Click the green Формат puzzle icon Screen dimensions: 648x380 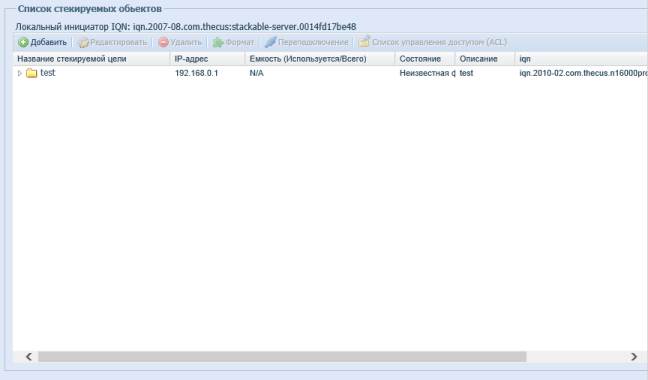[x=218, y=42]
